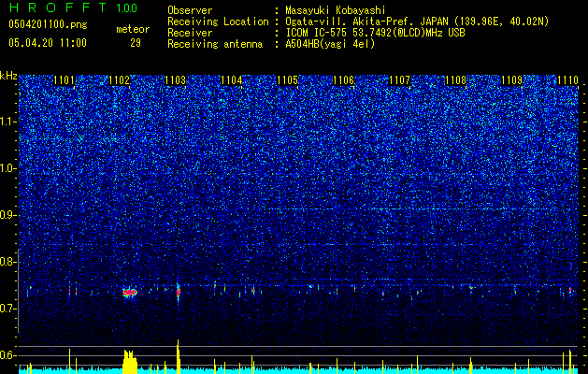This screenshot has height=374, width=588.
Task: Click the 0.8 kHz axis tick label
Action: pyautogui.click(x=8, y=262)
